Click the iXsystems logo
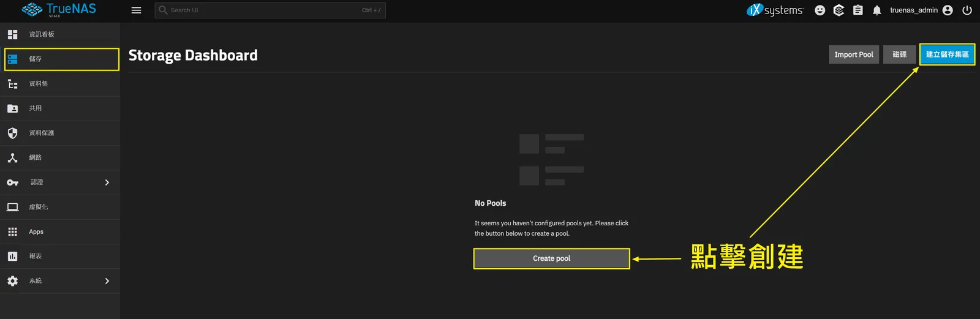This screenshot has width=980, height=319. tap(775, 10)
